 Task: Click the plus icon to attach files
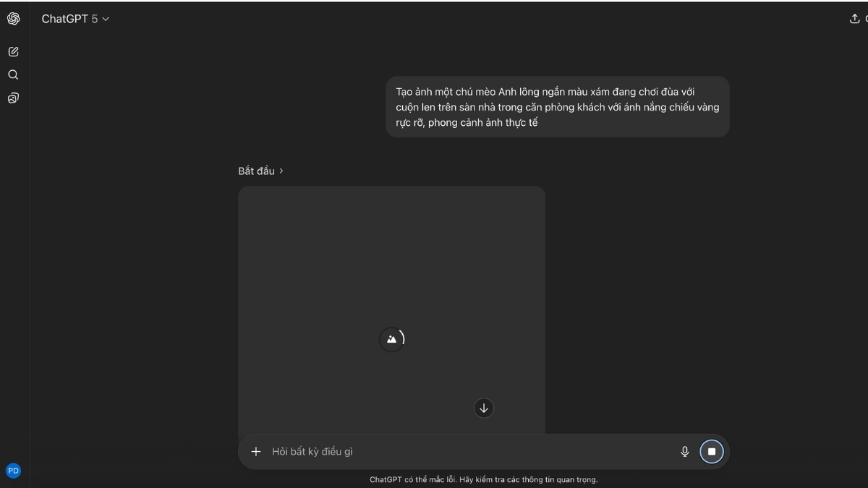coord(255,452)
